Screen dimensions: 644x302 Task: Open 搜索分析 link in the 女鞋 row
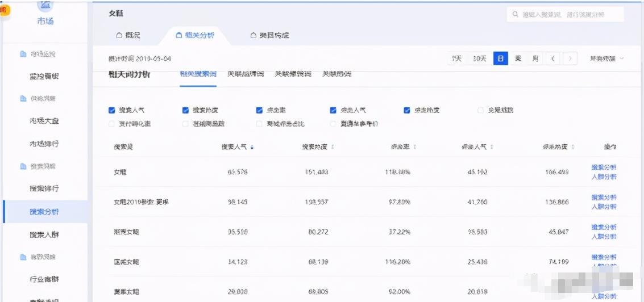click(604, 167)
